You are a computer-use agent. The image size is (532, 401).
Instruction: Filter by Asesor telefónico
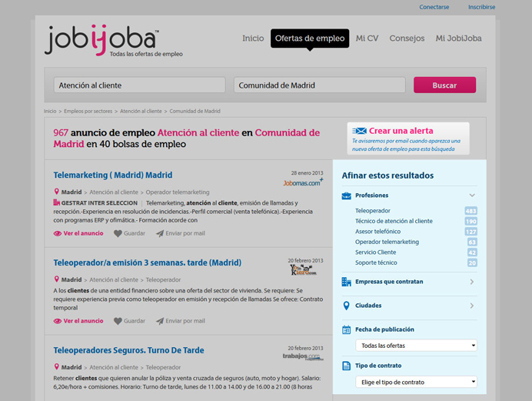(377, 232)
